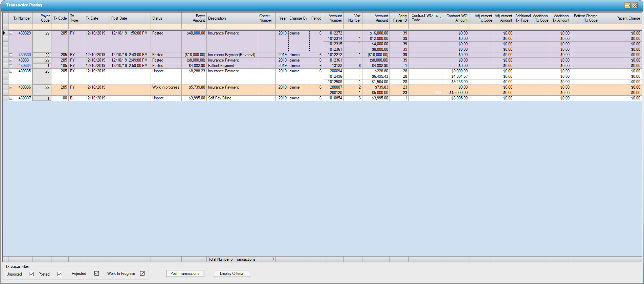This screenshot has width=644, height=284.
Task: Collapse the Work in progress transaction 430336
Action: [11, 88]
